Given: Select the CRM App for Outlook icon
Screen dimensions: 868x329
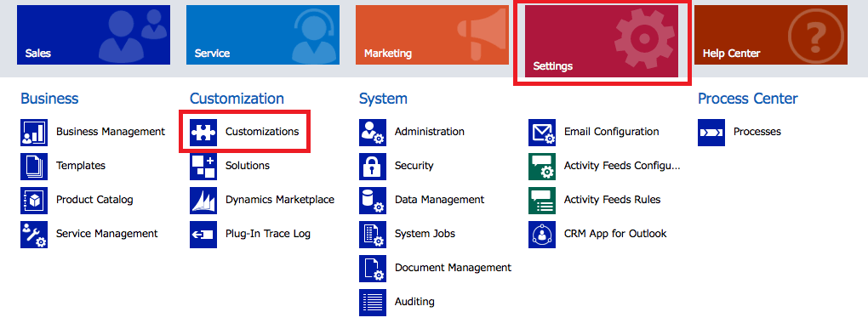Looking at the screenshot, I should [x=542, y=235].
